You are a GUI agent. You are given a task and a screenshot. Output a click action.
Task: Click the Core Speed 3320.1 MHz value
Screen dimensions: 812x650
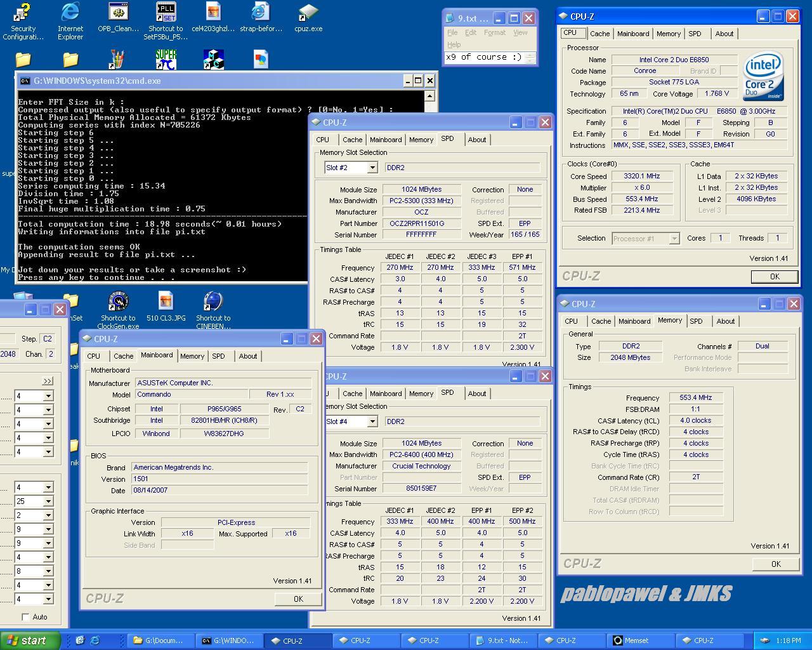[x=642, y=176]
